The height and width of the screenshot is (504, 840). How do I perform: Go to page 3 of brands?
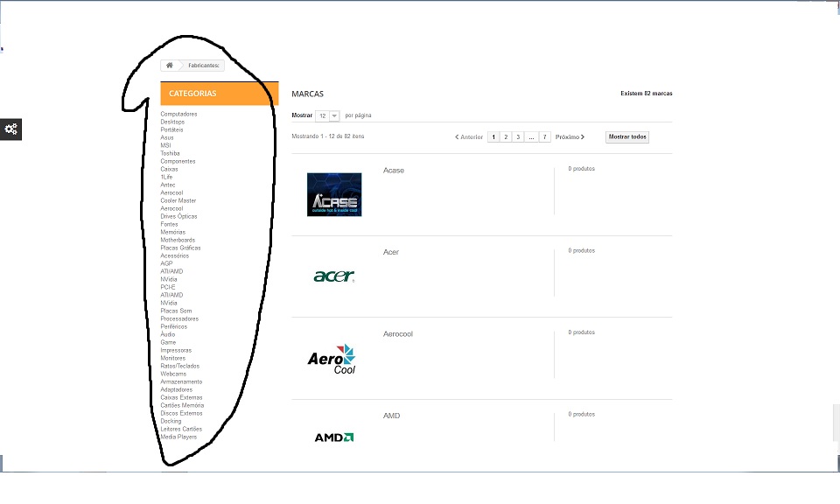point(518,137)
